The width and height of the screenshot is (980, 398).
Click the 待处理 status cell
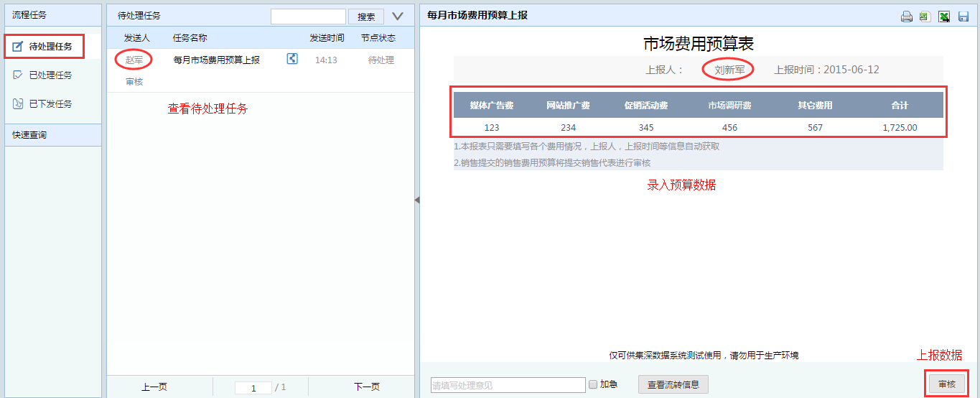(x=381, y=60)
